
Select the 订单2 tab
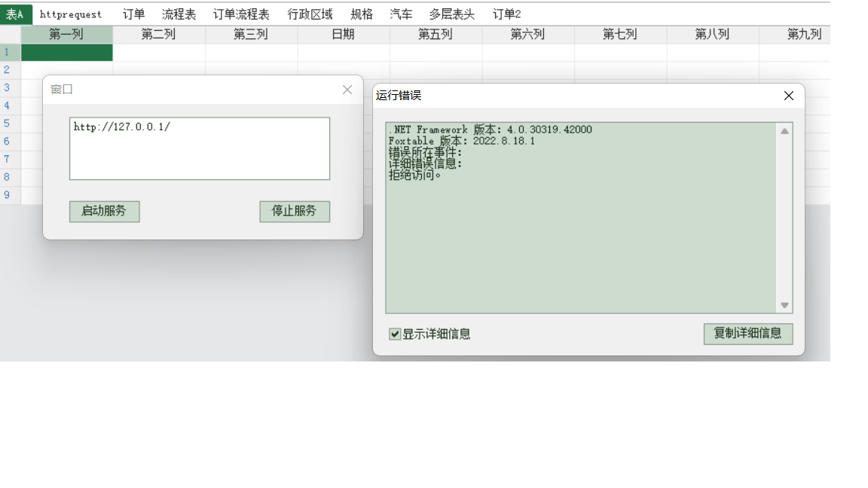tap(506, 14)
